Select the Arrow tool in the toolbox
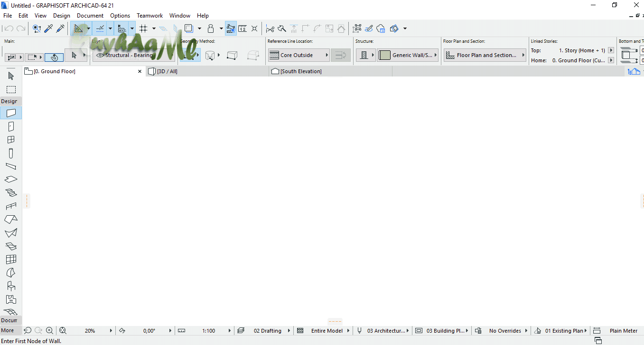 click(11, 76)
